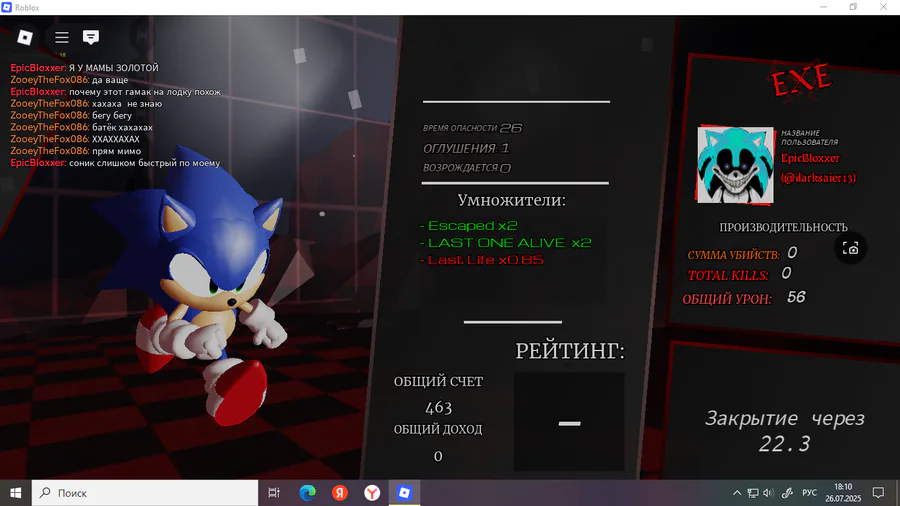Close the Roblox window
900x506 pixels.
883,7
